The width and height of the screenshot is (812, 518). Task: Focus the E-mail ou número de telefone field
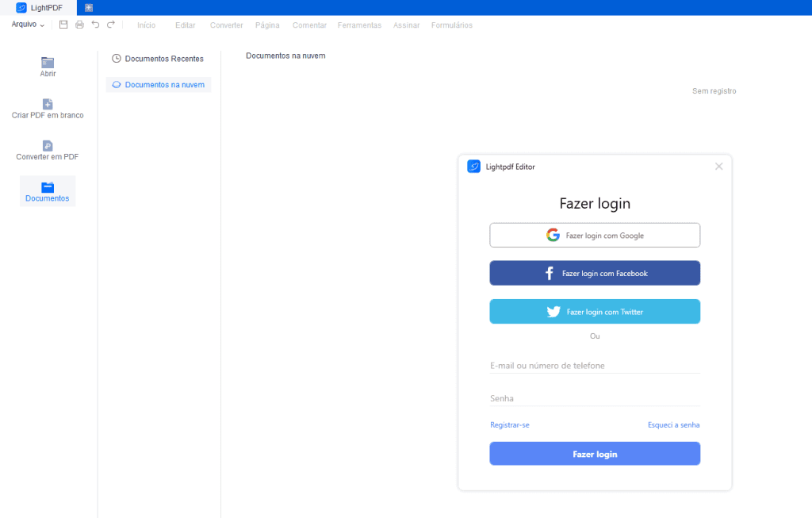coord(595,365)
